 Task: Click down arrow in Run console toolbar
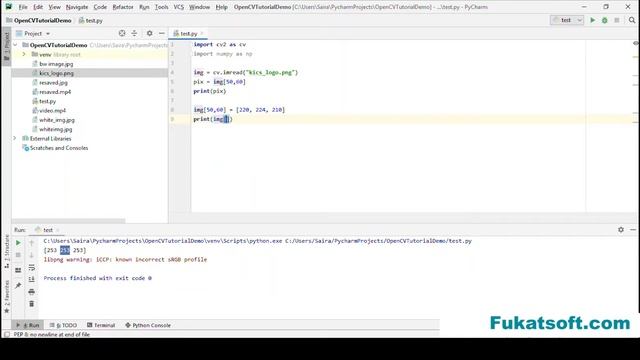pos(31,255)
